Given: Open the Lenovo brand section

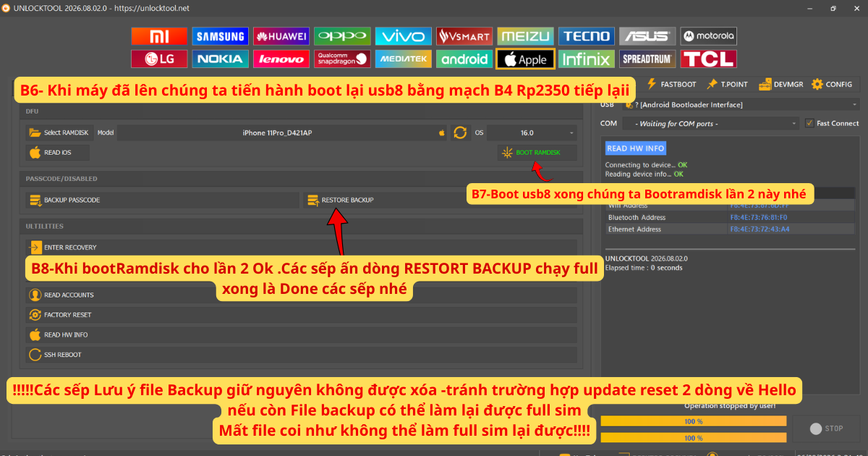Looking at the screenshot, I should pos(281,59).
